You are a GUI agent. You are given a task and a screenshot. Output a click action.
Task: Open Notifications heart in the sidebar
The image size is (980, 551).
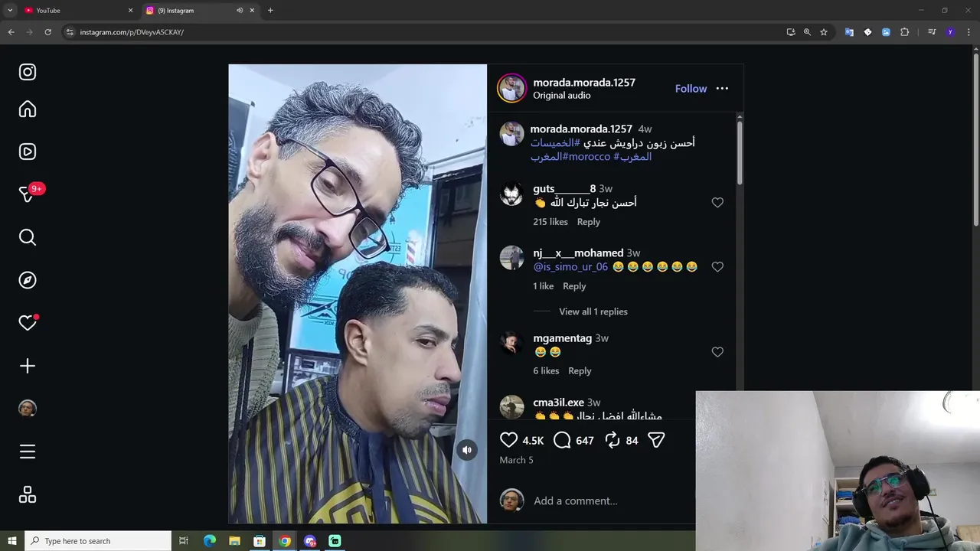pyautogui.click(x=28, y=323)
